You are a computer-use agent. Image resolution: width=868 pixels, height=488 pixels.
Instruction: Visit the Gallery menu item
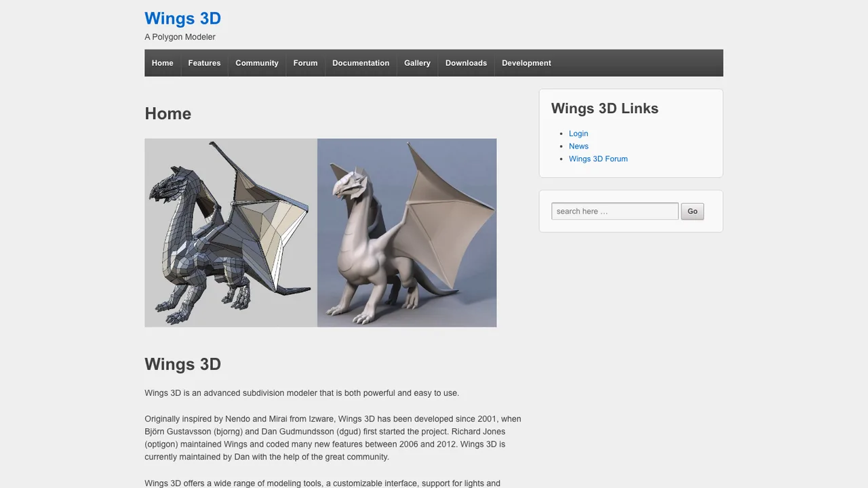417,63
